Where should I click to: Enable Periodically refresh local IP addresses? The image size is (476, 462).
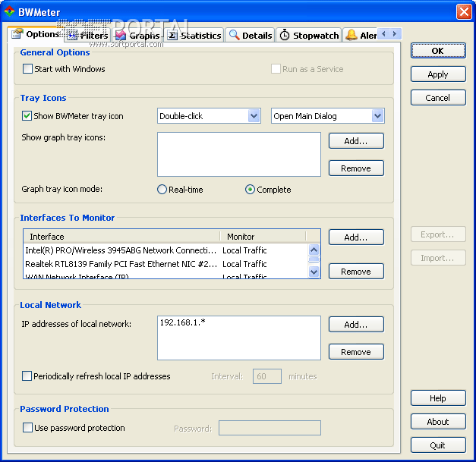coord(27,376)
